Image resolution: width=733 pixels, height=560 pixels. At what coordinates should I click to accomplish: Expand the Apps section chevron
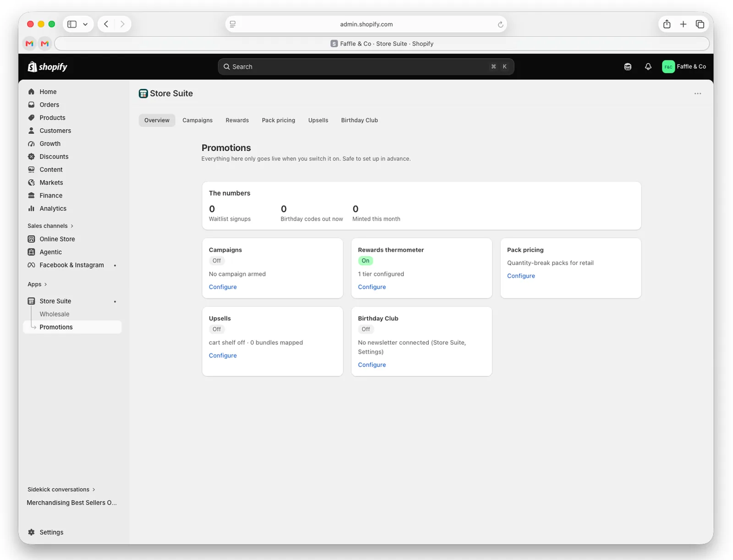pos(45,285)
